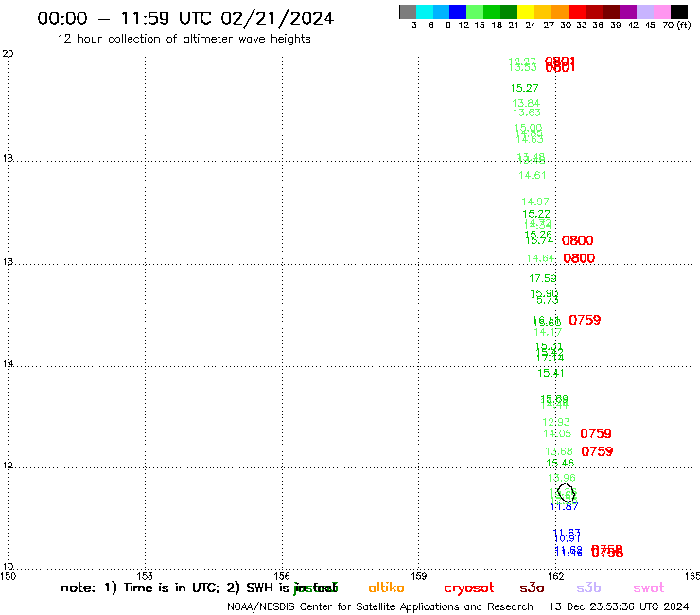Select the 0759 timestamp beside 13.68
700x615 pixels.
click(x=597, y=451)
